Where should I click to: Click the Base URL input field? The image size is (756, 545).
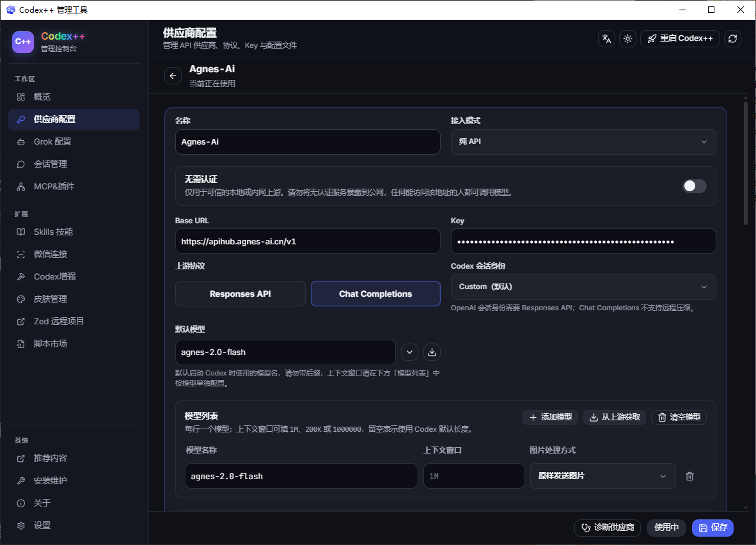click(308, 241)
